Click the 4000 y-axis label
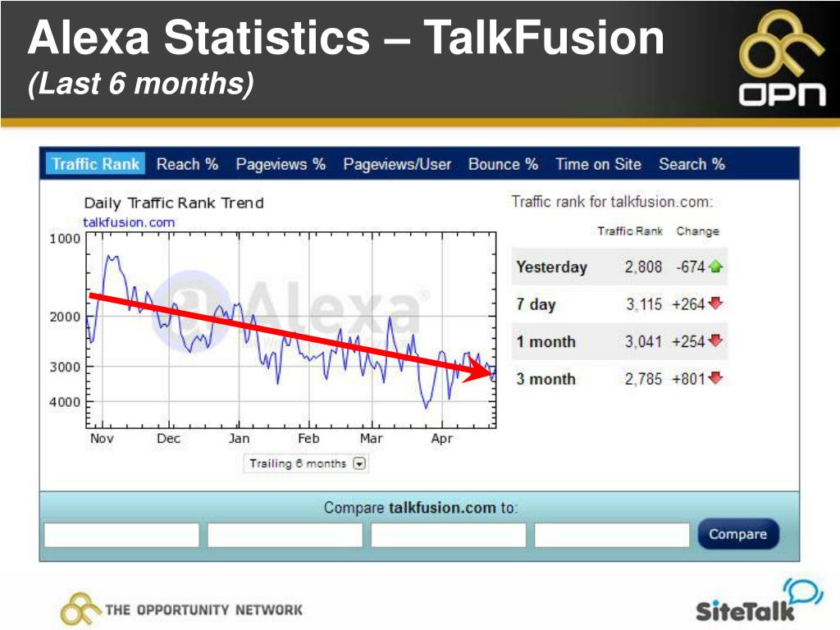 coord(65,402)
